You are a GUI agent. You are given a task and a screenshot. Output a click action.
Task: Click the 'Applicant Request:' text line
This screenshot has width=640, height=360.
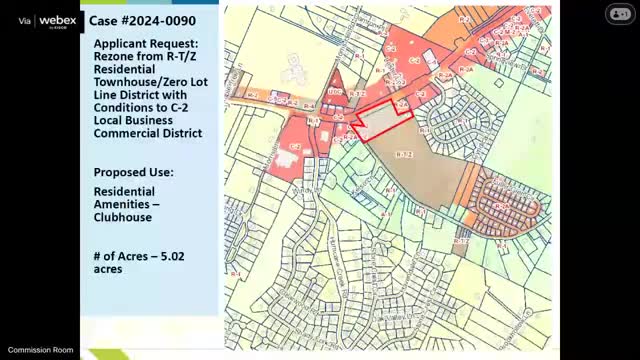[x=146, y=43]
